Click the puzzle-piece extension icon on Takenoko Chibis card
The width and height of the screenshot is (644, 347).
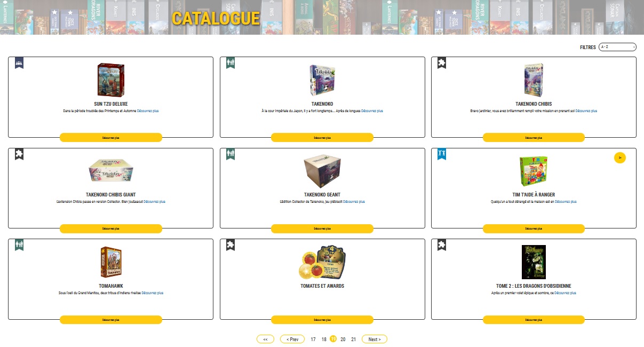pos(442,62)
